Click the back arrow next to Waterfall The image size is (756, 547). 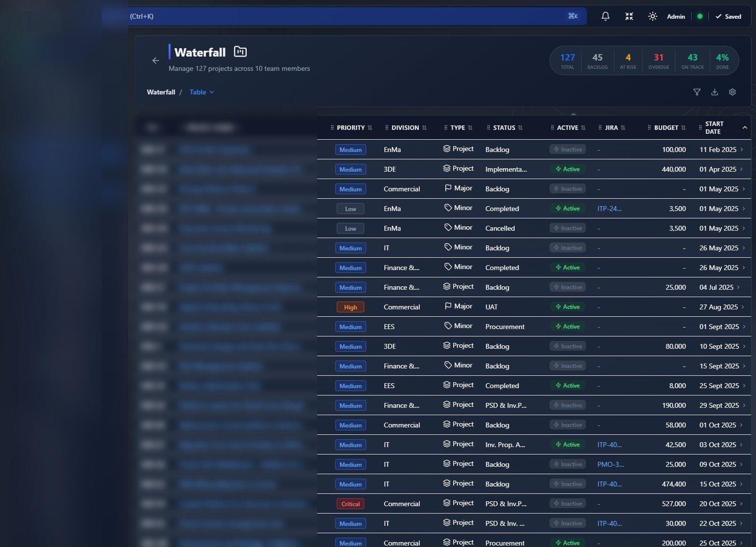(156, 61)
